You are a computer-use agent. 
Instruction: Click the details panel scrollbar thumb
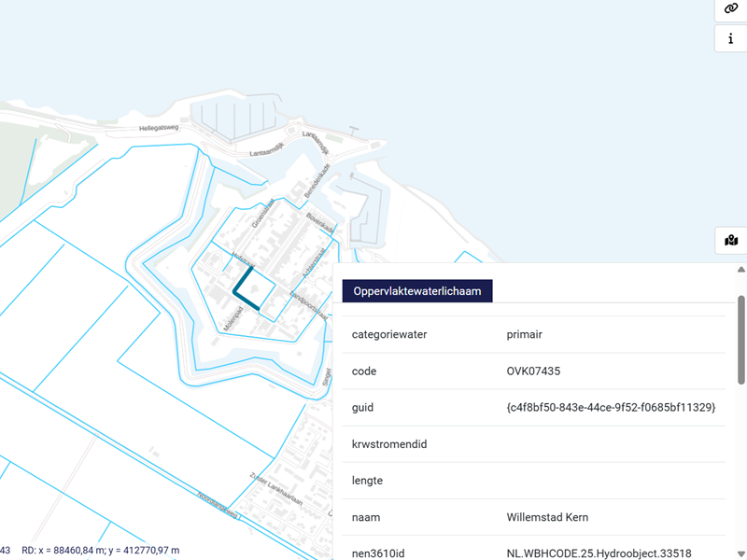[741, 341]
